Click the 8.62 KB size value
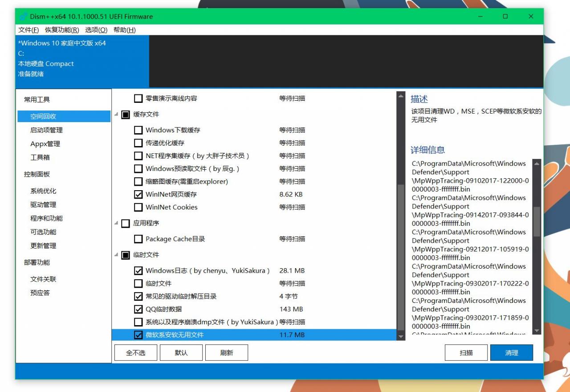The image size is (570, 392). pyautogui.click(x=291, y=194)
